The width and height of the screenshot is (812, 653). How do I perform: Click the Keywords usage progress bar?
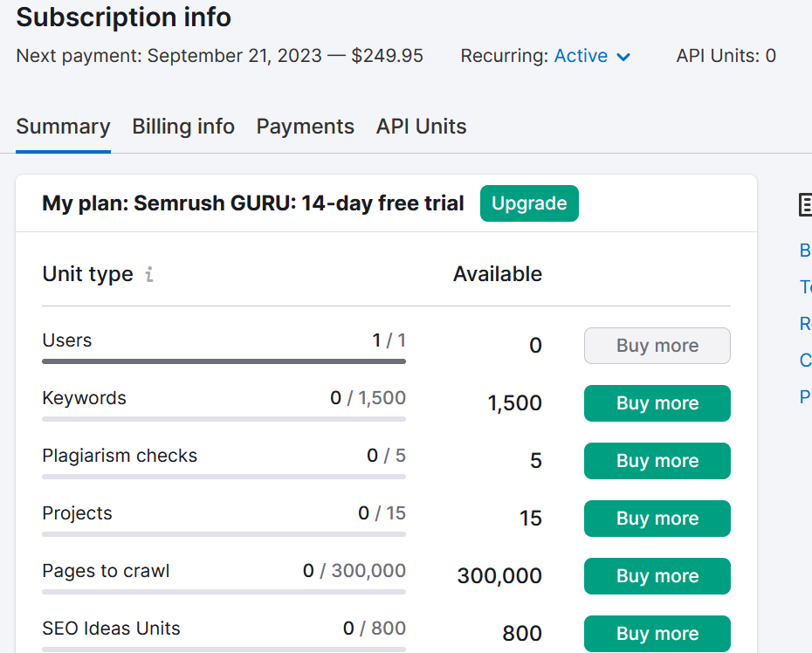[224, 419]
